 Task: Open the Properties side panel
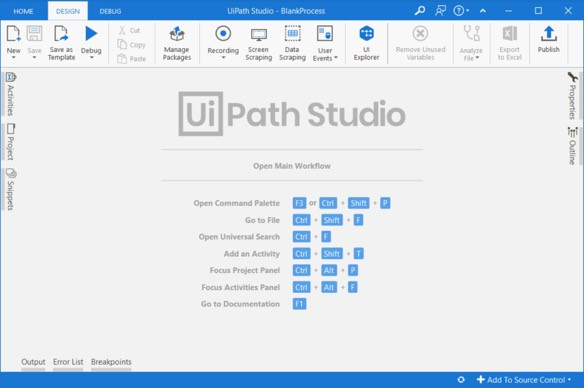coord(572,95)
